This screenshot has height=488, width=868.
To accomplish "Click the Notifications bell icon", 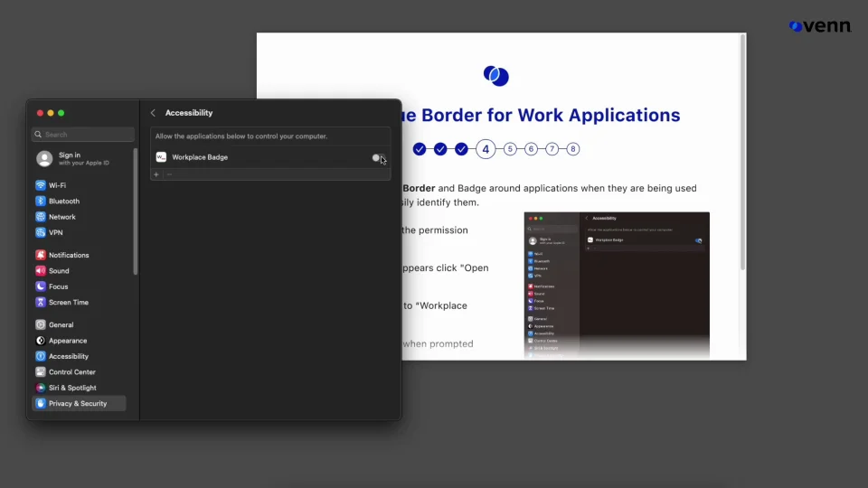I will coord(41,255).
